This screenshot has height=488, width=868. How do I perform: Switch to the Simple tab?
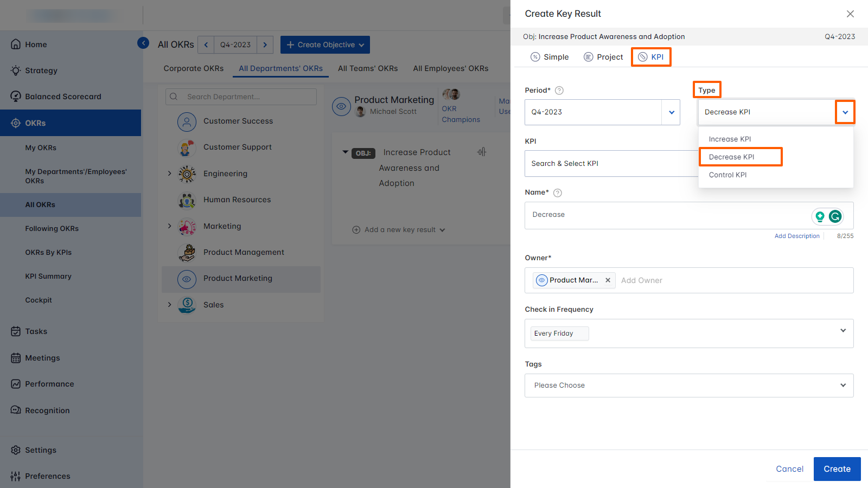pos(550,56)
